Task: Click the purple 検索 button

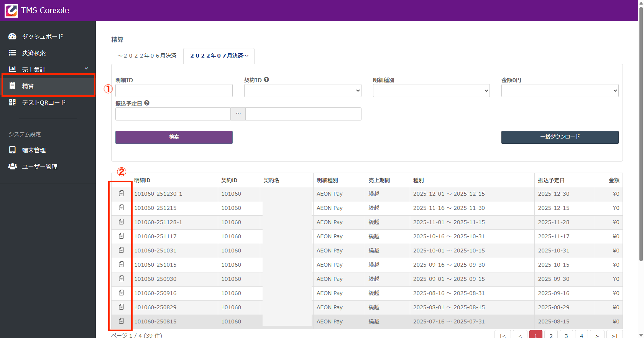Action: 174,137
